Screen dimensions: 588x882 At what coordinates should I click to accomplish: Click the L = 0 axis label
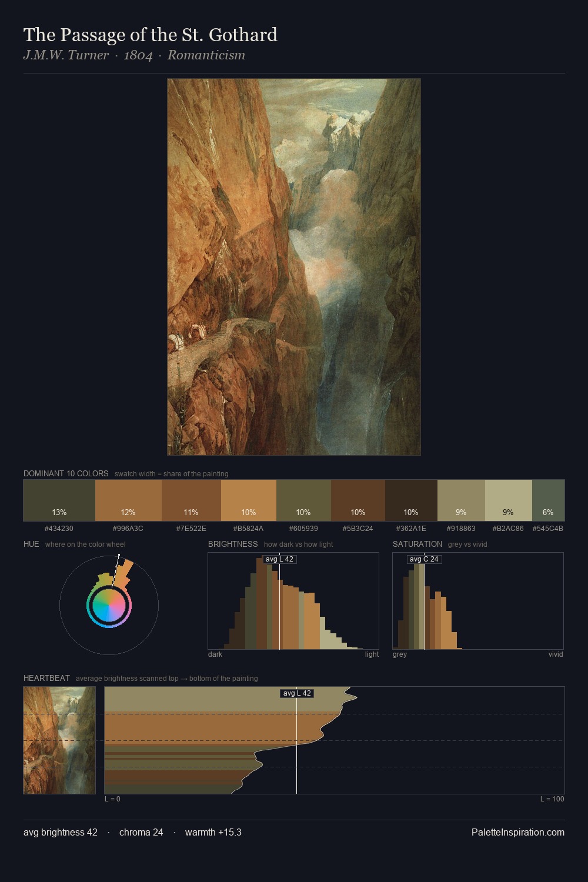pyautogui.click(x=112, y=799)
